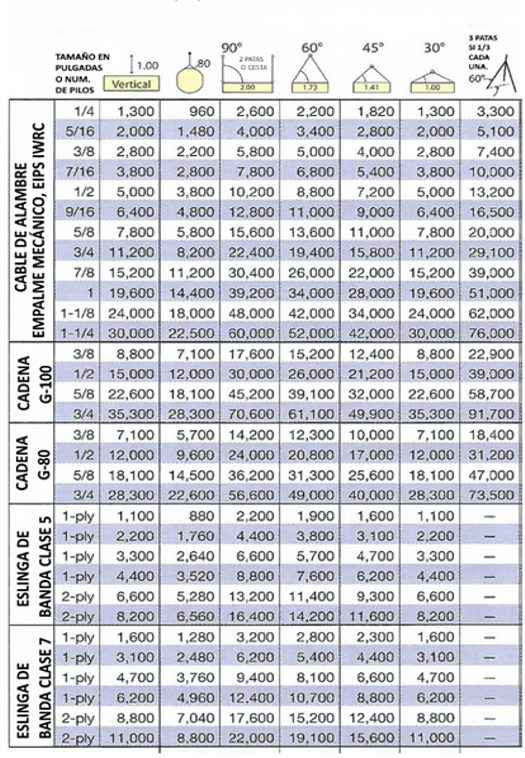Select the Cadena G-80 section label
Screen dimensions: 525x758
pyautogui.click(x=33, y=464)
